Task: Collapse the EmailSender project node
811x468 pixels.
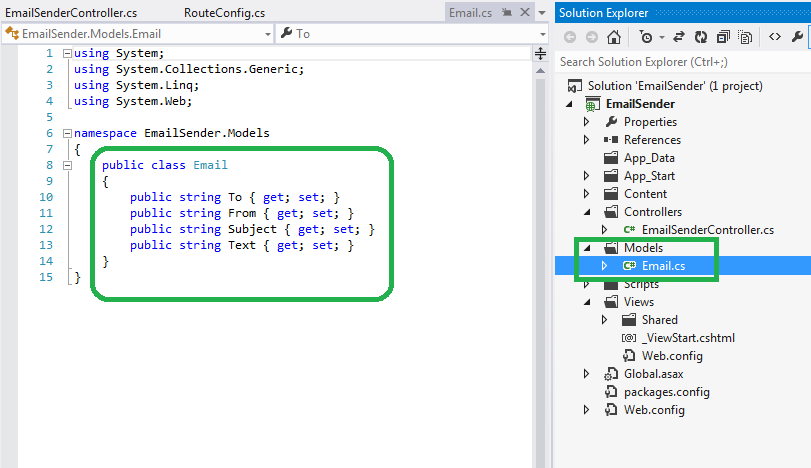Action: pos(569,104)
